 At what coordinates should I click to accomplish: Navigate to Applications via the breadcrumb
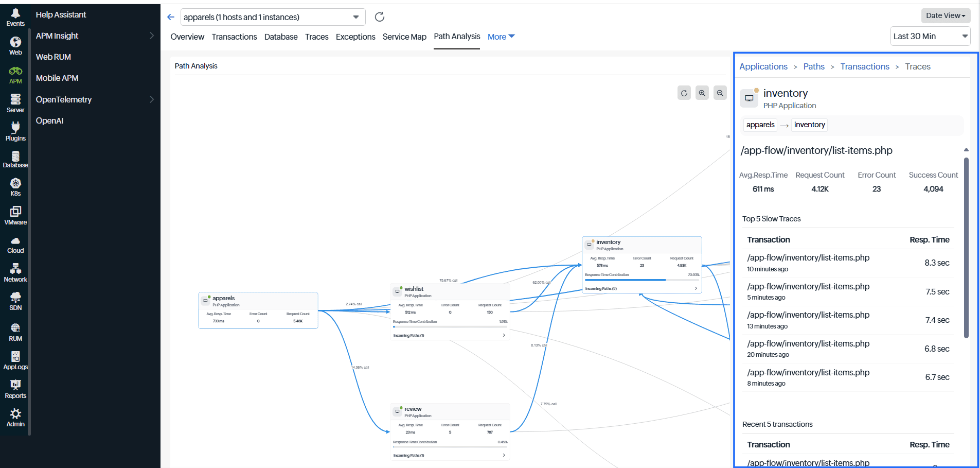pyautogui.click(x=763, y=66)
